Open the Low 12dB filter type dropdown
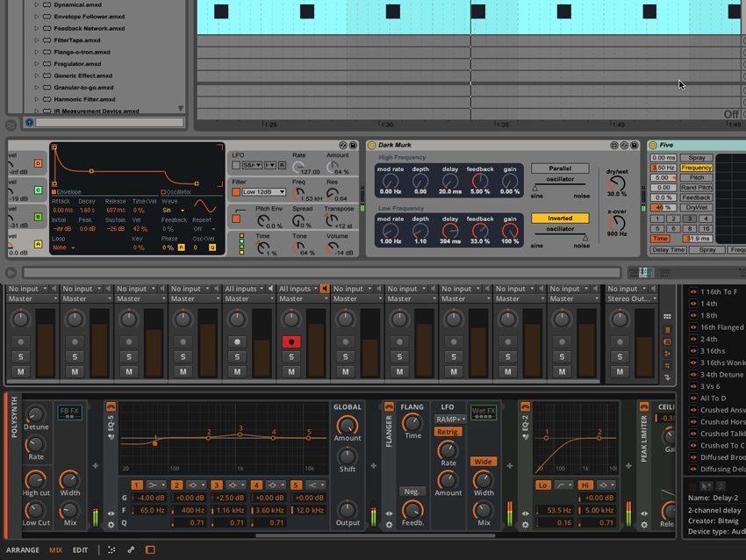 click(264, 191)
